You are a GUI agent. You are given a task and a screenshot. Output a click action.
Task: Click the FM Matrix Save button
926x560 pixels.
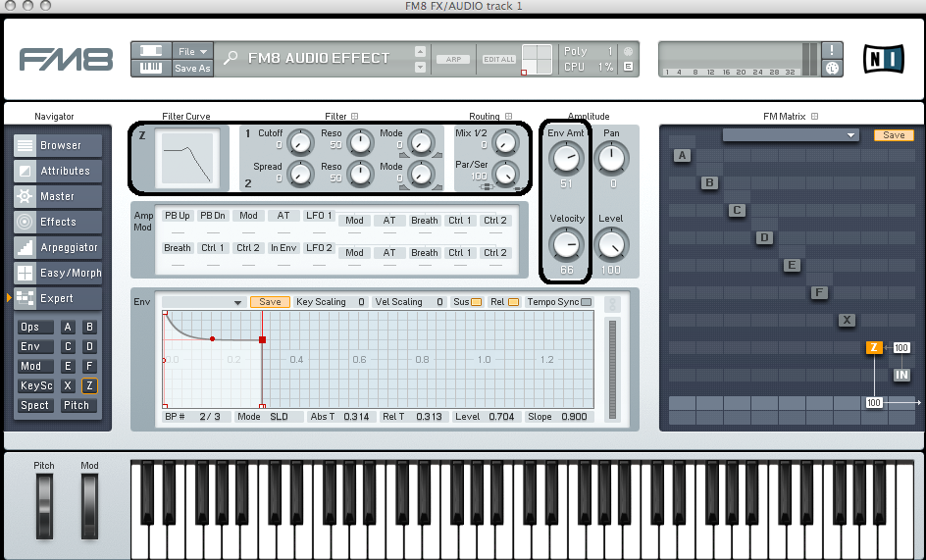(x=894, y=135)
